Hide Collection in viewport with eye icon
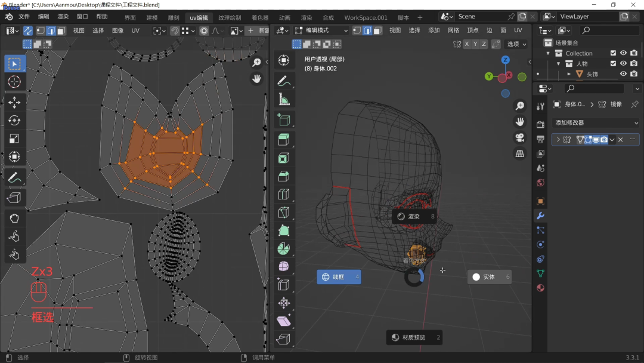This screenshot has height=363, width=644. coord(624,53)
